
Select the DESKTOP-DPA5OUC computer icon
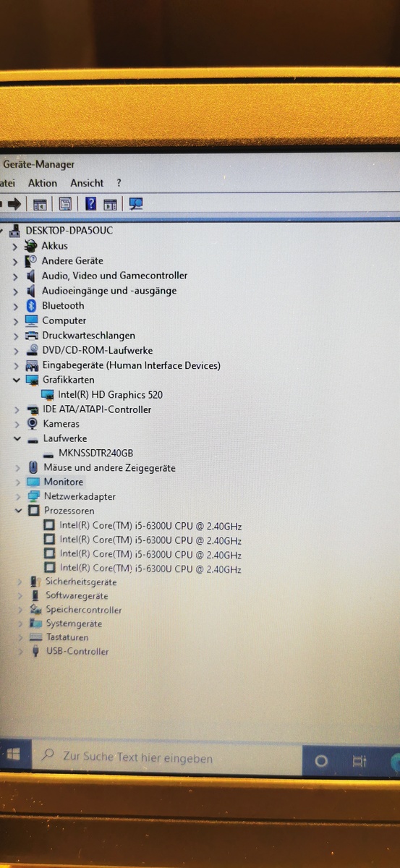pyautogui.click(x=14, y=231)
